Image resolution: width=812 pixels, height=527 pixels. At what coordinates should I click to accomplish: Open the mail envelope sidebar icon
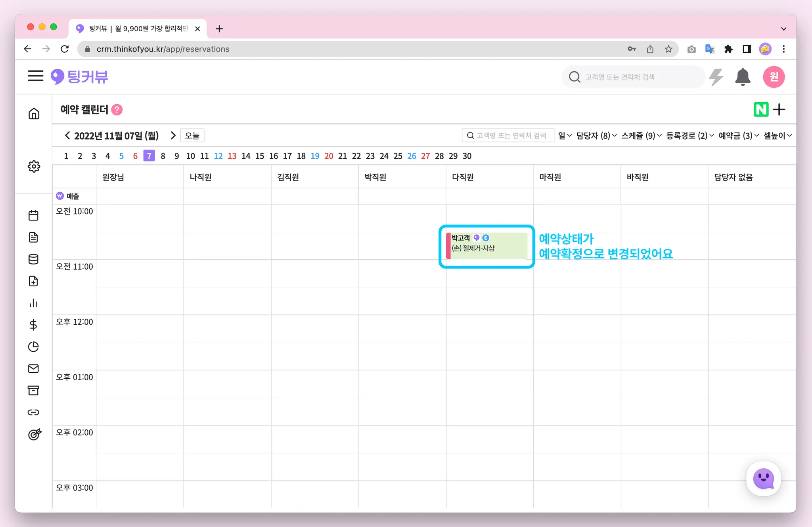[34, 368]
